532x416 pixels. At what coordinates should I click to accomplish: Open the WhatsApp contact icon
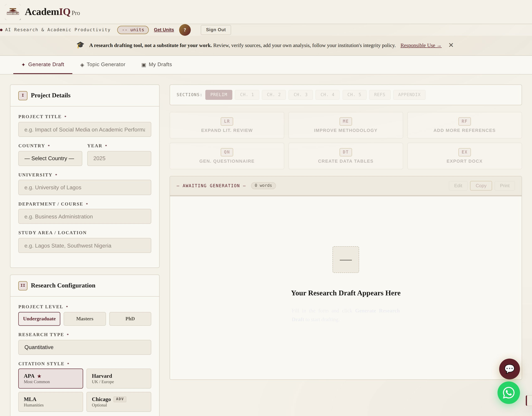(508, 393)
